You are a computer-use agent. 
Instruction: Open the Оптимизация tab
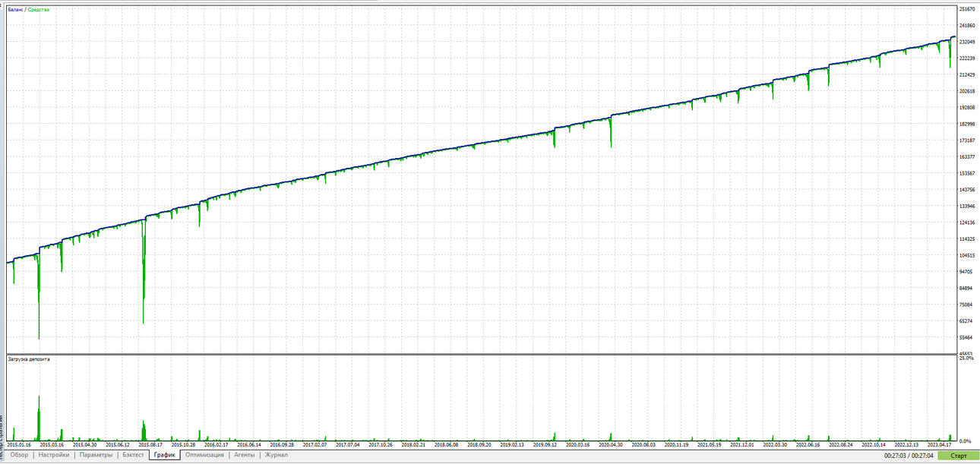tap(204, 455)
